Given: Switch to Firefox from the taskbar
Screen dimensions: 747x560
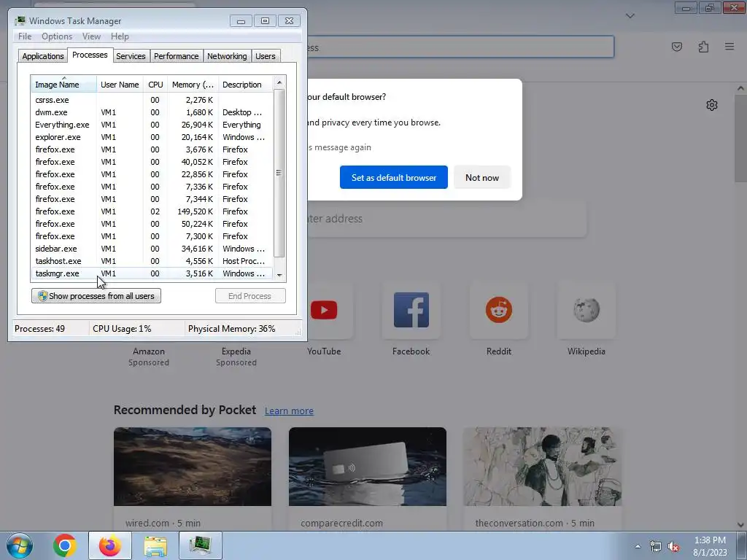Looking at the screenshot, I should point(110,545).
